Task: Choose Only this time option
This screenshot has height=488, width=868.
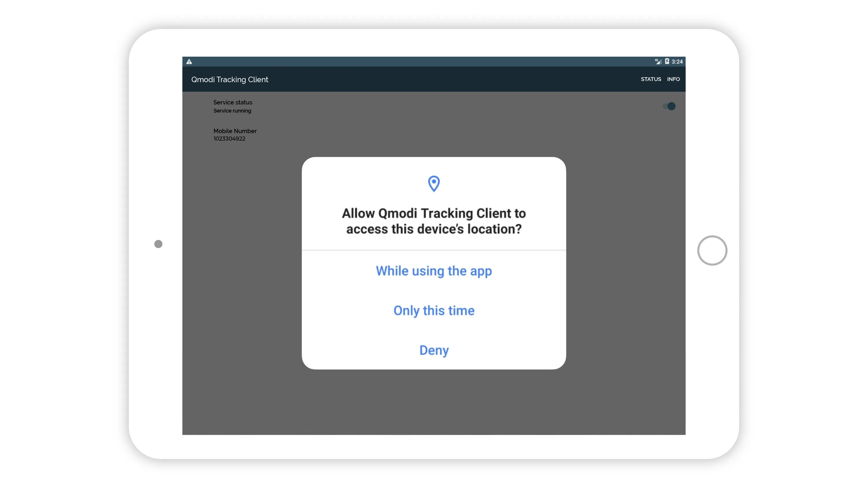Action: (x=434, y=310)
